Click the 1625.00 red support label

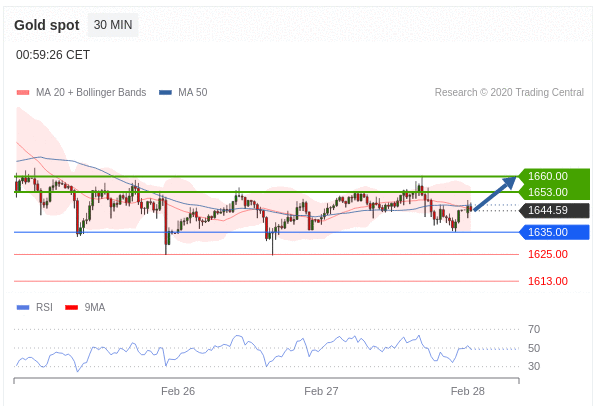tap(548, 254)
